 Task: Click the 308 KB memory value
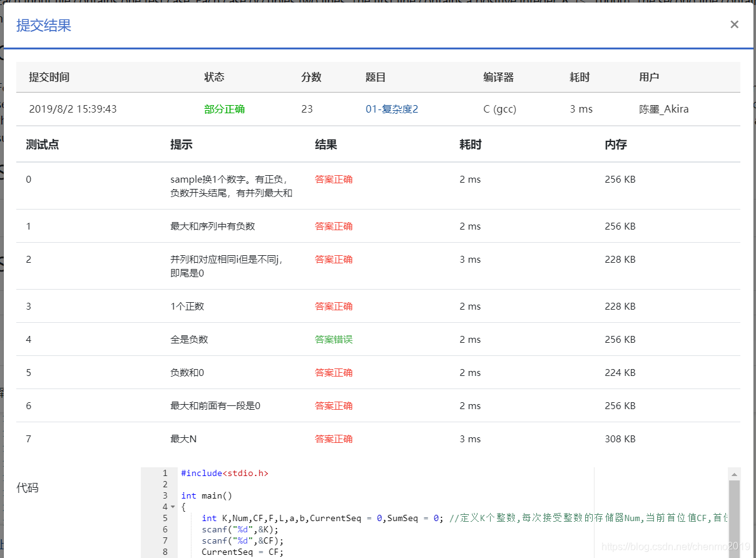(620, 439)
